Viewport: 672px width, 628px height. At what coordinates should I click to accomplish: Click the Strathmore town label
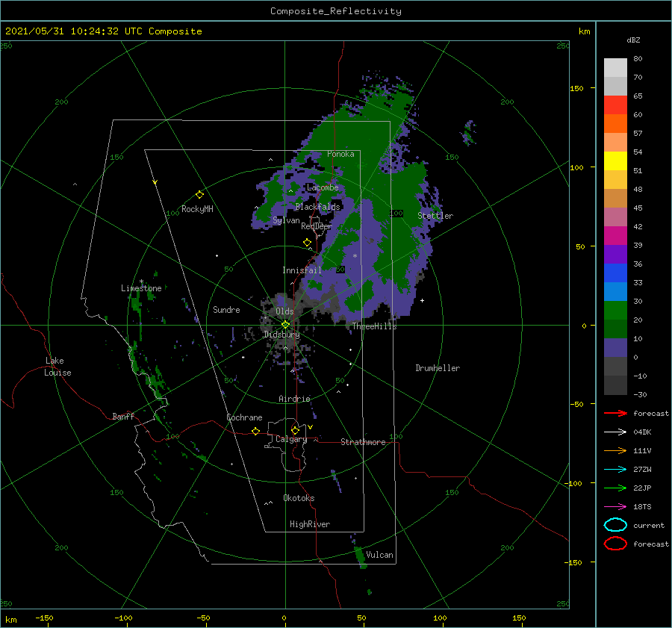tap(363, 442)
